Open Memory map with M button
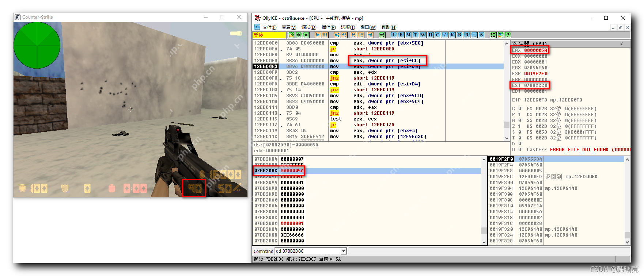644x276 pixels. (x=408, y=35)
